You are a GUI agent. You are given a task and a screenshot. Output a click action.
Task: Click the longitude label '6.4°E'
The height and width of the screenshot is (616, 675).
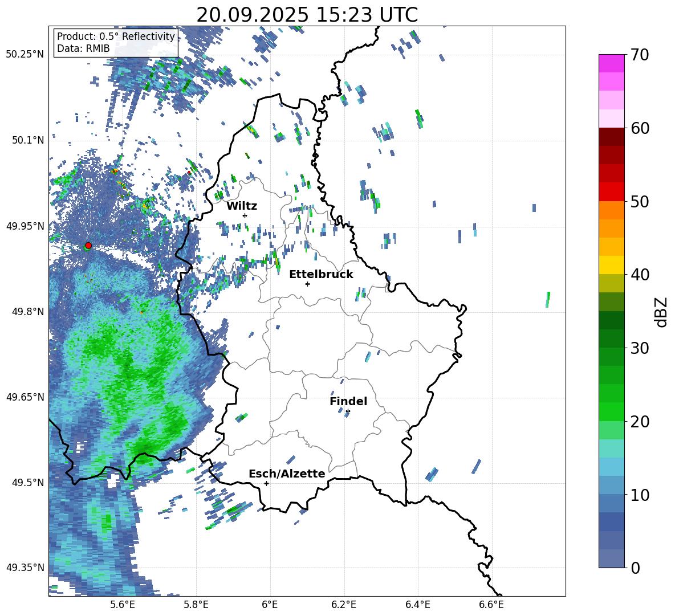point(417,605)
